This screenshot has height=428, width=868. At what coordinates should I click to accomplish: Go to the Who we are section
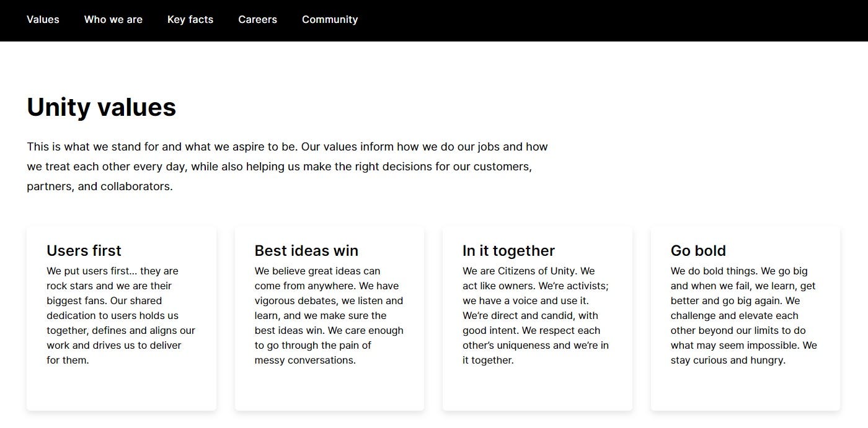click(x=113, y=20)
